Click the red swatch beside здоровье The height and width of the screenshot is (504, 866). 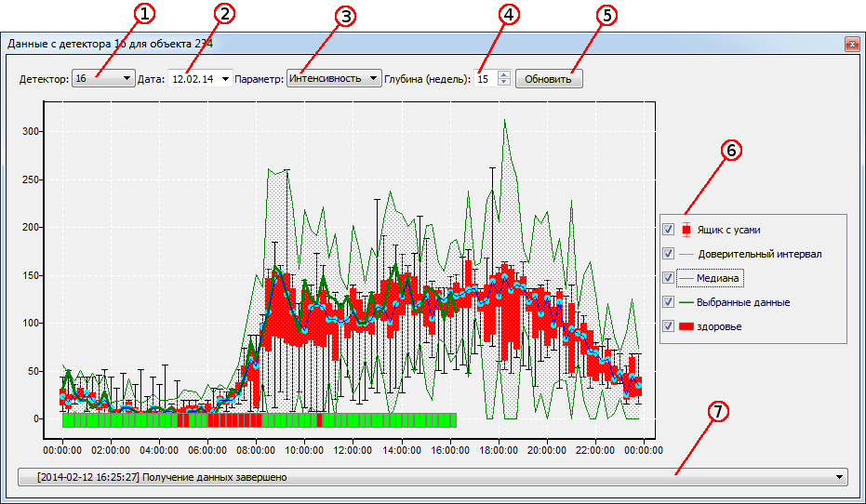coord(686,326)
